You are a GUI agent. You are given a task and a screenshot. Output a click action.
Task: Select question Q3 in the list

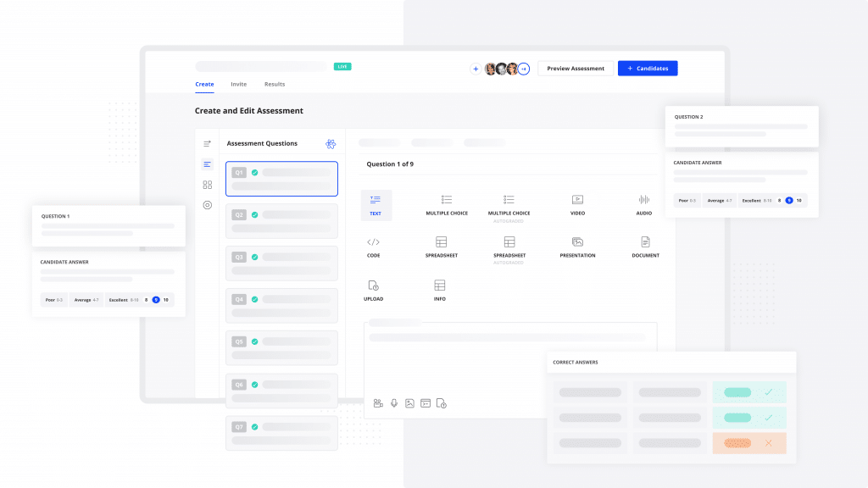[x=281, y=263]
